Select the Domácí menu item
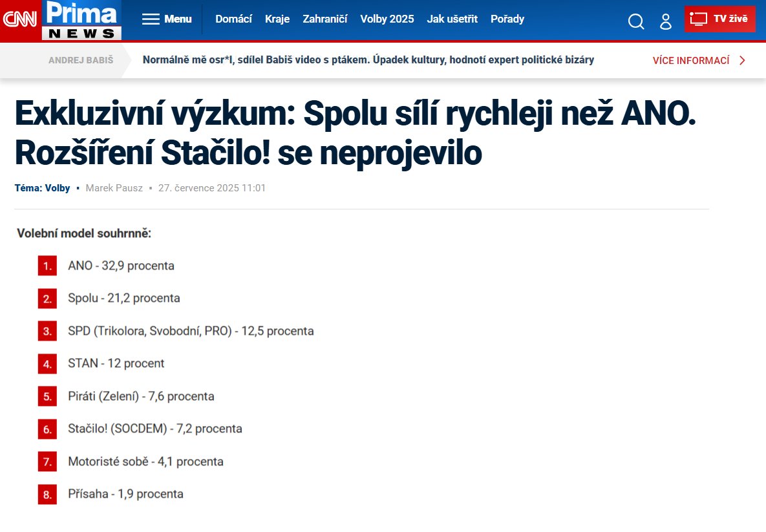766x532 pixels. [x=233, y=19]
